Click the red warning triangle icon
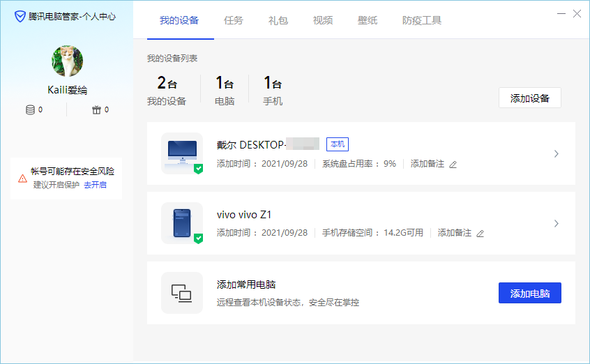This screenshot has height=364, width=590. point(22,179)
